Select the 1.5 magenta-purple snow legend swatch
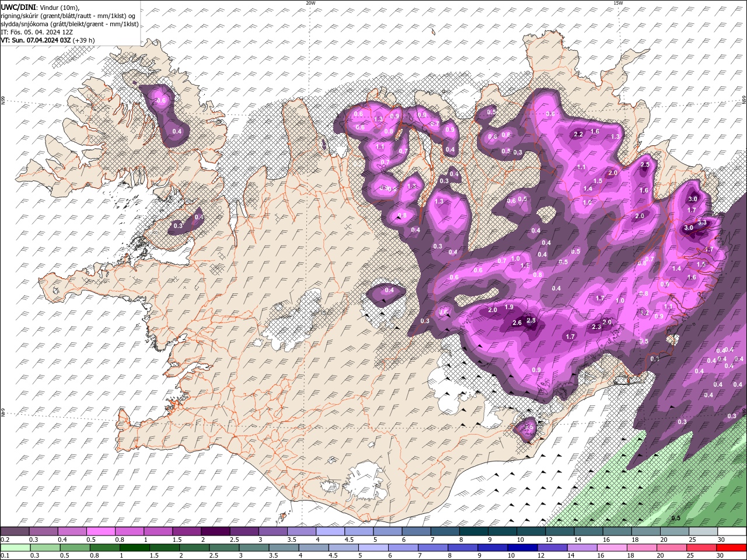747x560 pixels. click(x=186, y=531)
